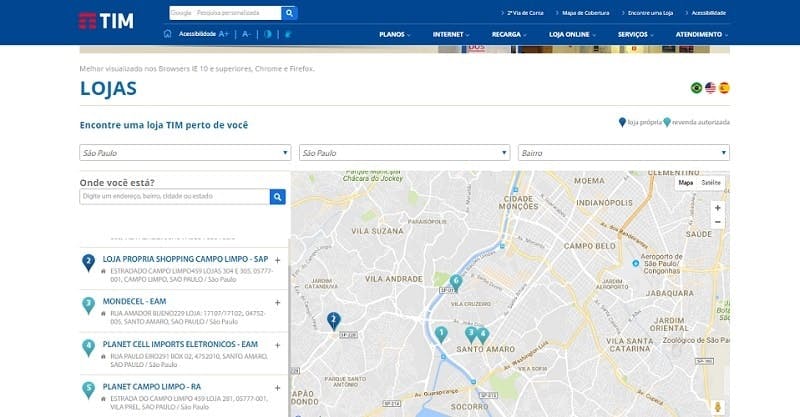
Task: Click the Acessibilidade label beside A+
Action: (x=197, y=34)
